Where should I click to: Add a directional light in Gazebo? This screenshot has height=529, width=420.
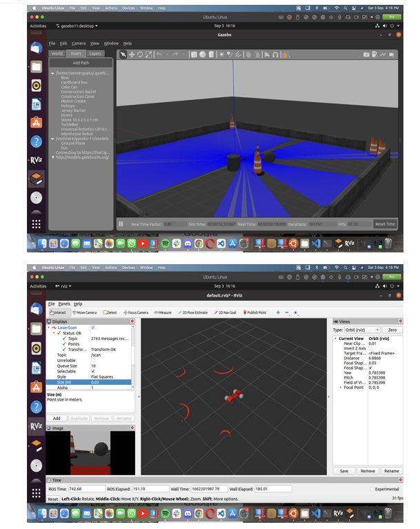point(239,54)
